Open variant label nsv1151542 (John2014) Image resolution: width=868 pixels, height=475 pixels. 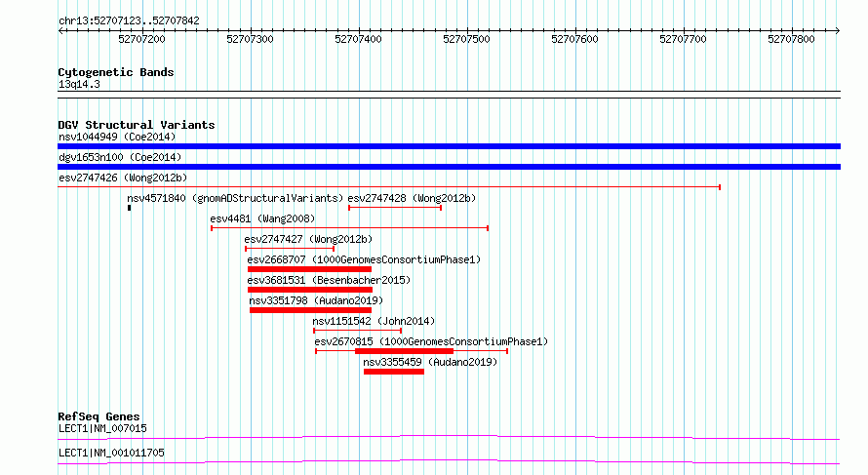point(374,321)
